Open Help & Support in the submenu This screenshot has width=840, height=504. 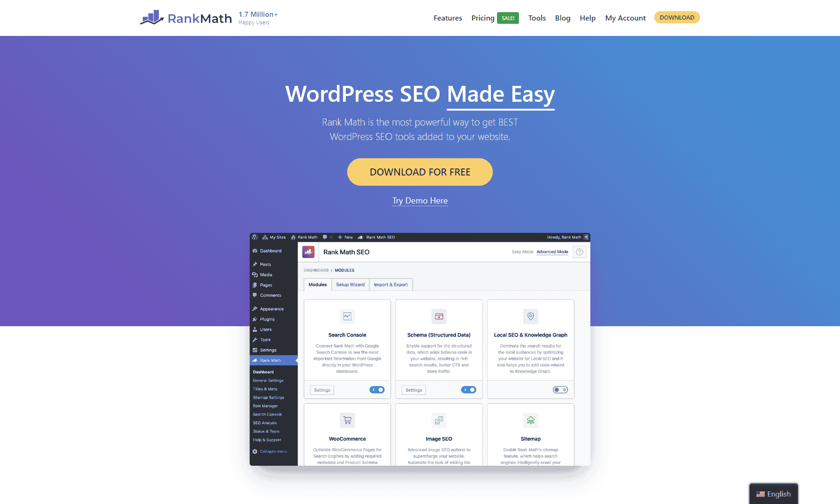click(267, 440)
